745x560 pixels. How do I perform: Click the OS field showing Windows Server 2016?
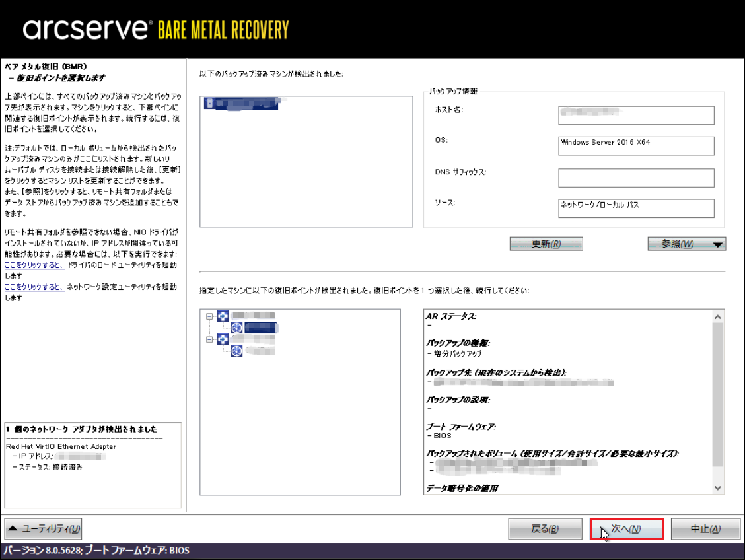click(636, 146)
